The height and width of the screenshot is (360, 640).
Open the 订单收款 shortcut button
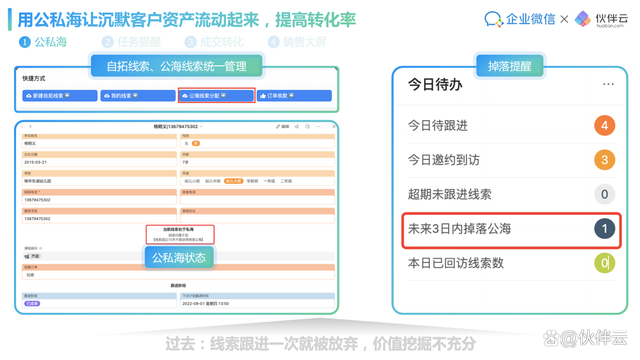click(295, 96)
